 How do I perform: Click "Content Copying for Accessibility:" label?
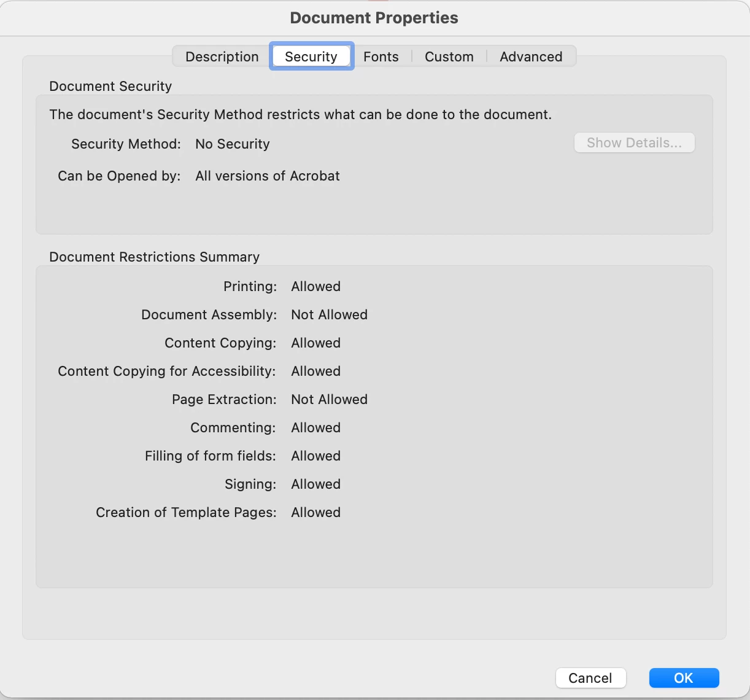pyautogui.click(x=167, y=371)
